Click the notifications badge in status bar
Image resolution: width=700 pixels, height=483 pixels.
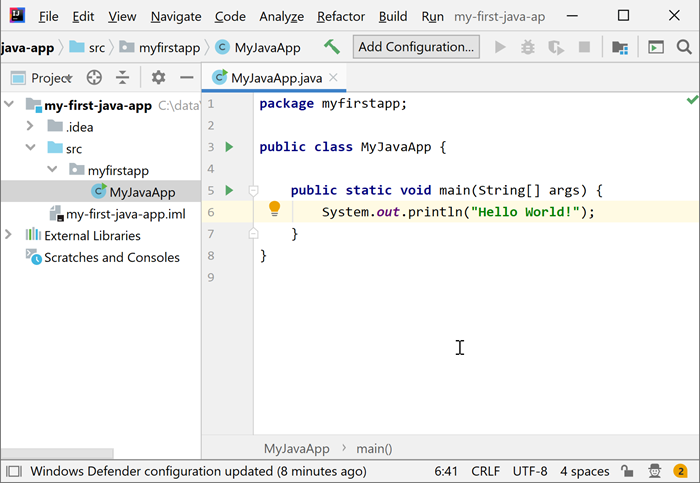681,471
